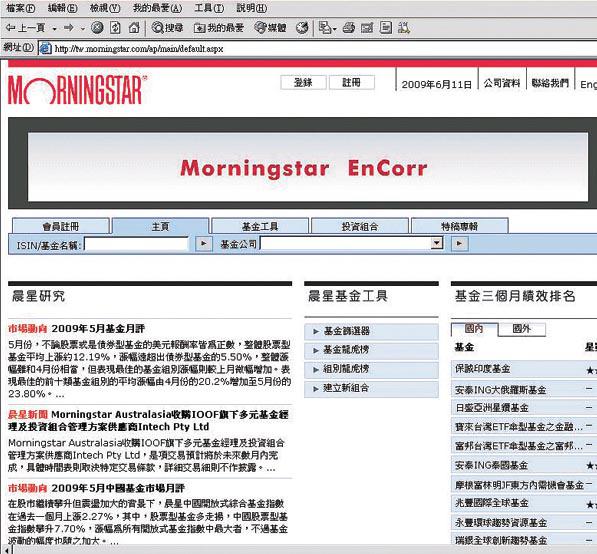This screenshot has width=597, height=554.
Task: Open the Morningstar Australasia收購IOOF news headline
Action: [x=148, y=420]
